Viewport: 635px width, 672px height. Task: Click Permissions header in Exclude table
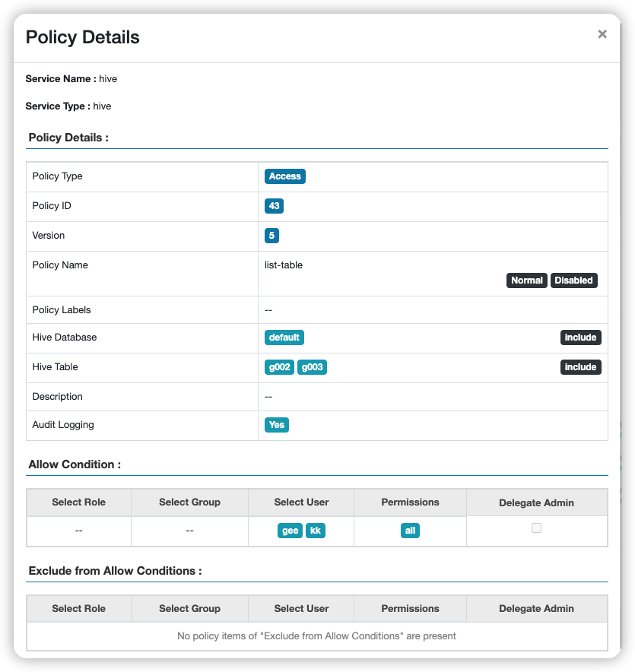tap(410, 609)
